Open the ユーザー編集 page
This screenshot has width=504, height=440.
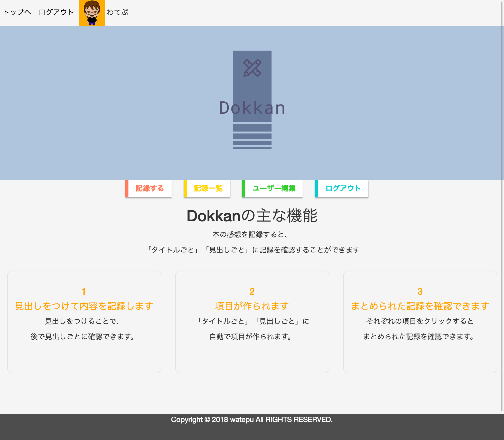tap(274, 188)
